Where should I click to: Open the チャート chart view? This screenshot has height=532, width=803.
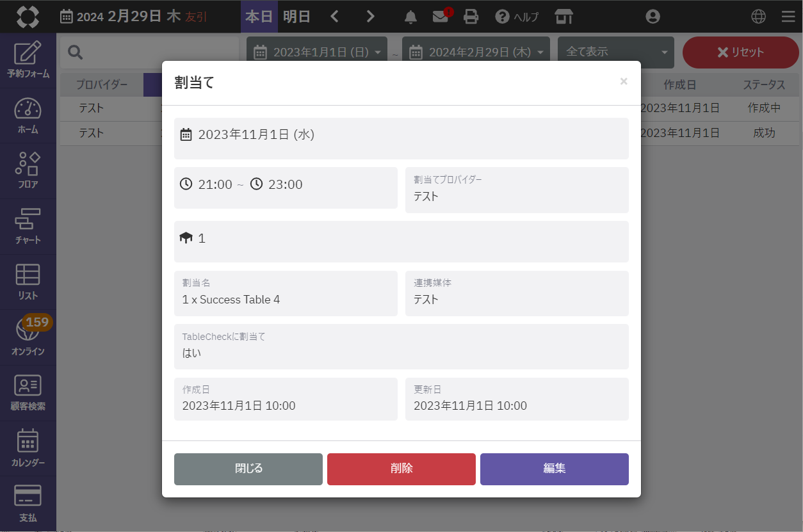coord(28,227)
